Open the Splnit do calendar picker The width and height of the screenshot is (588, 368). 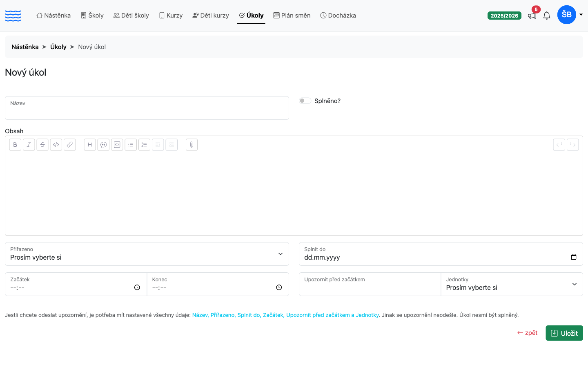574,257
